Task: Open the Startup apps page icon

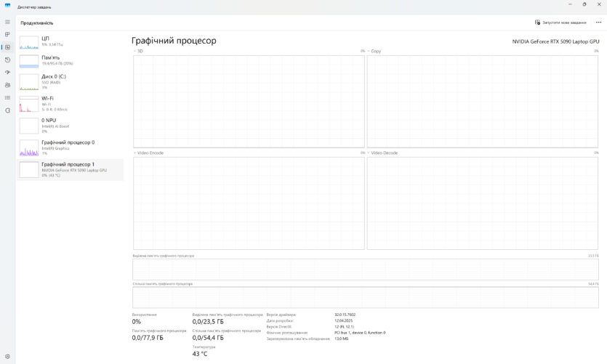Action: (7, 73)
